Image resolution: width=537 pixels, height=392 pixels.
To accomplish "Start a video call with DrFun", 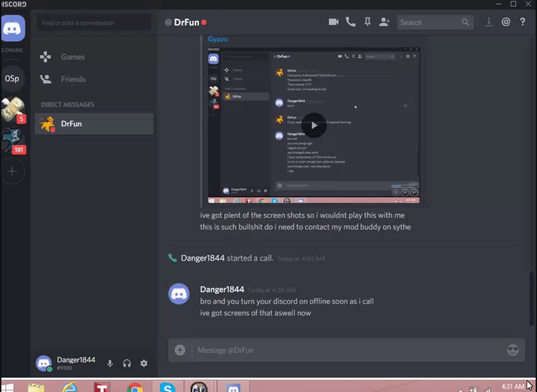I will pos(334,22).
